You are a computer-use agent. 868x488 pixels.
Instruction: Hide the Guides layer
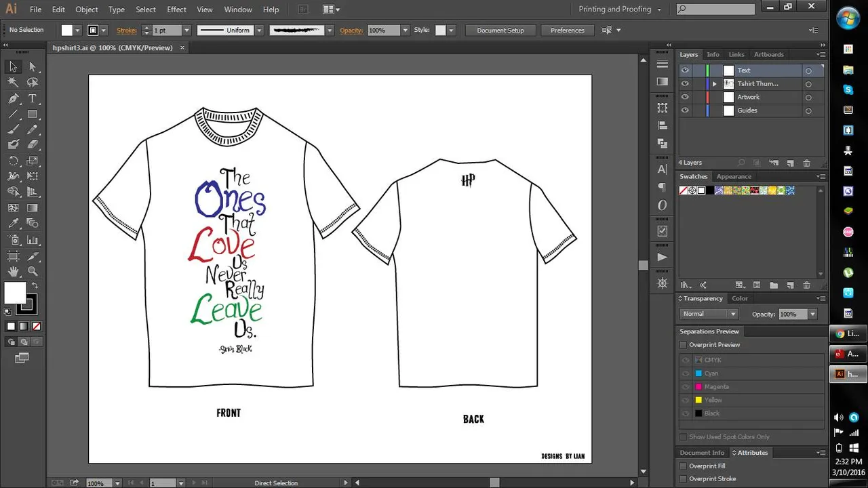685,110
